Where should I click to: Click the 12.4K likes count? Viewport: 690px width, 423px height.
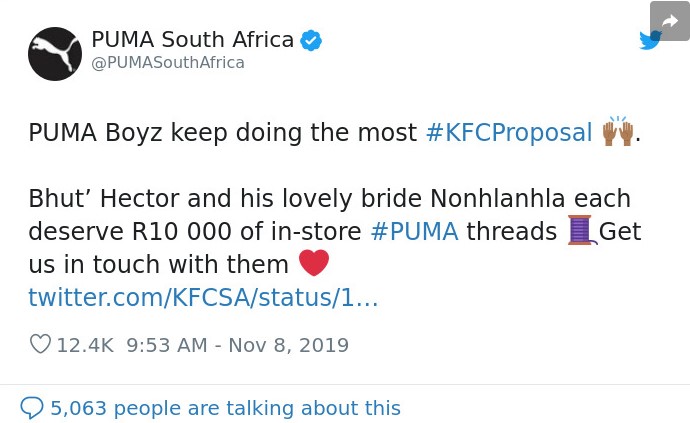(85, 345)
